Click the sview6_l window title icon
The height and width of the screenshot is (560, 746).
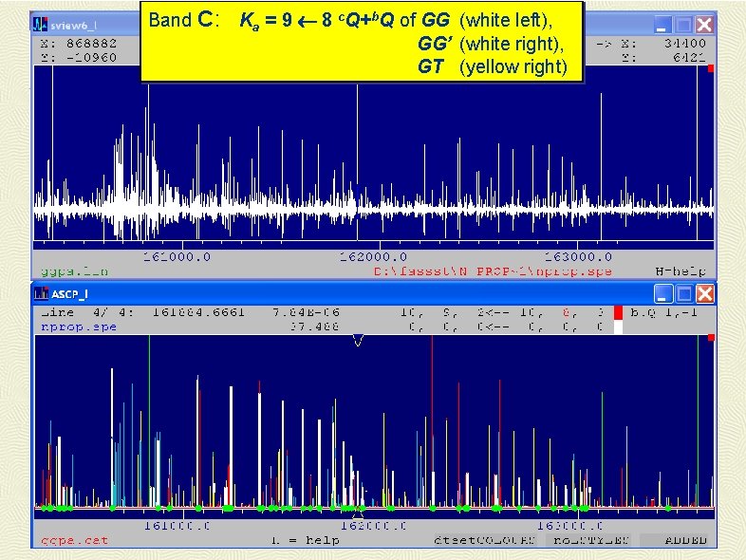pos(41,25)
